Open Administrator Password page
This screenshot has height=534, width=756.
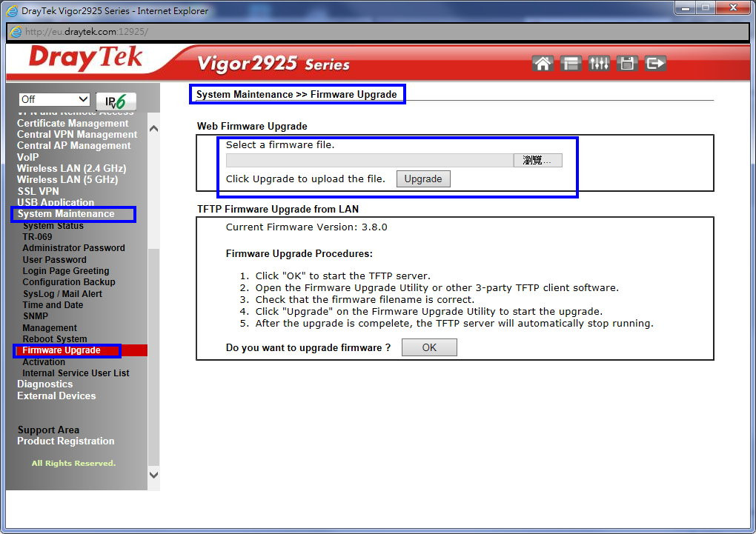point(74,247)
